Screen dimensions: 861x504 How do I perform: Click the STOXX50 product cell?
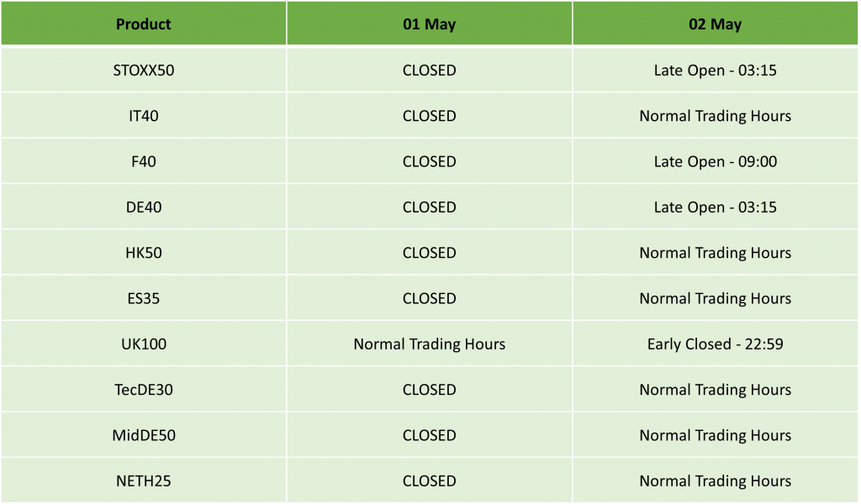click(143, 71)
